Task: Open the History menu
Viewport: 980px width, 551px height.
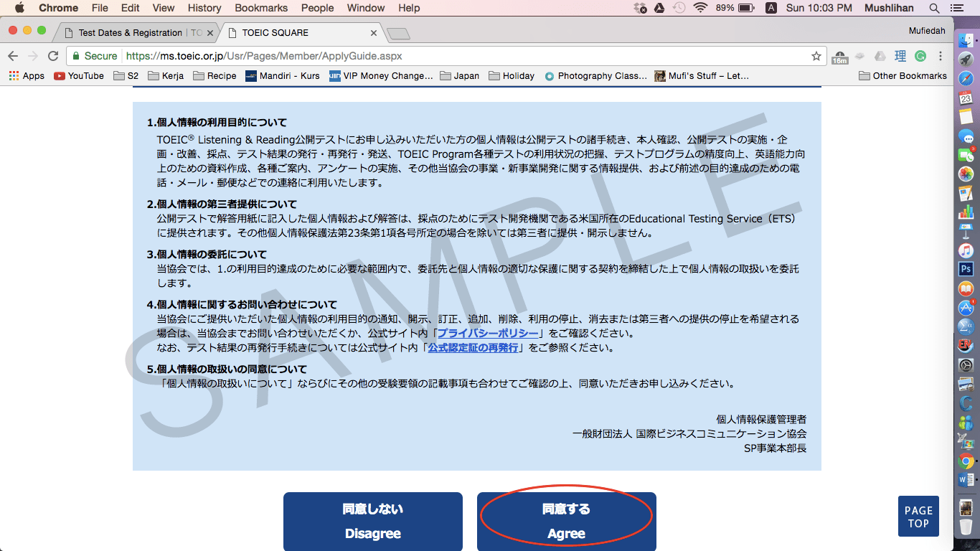Action: pos(204,8)
